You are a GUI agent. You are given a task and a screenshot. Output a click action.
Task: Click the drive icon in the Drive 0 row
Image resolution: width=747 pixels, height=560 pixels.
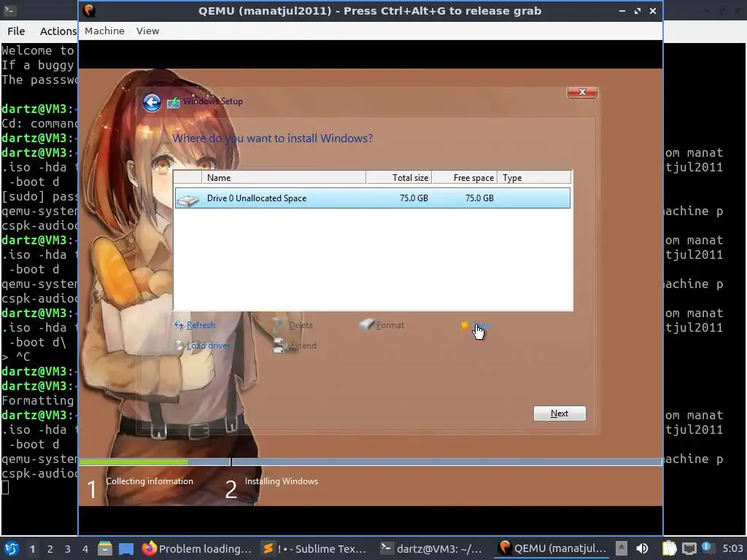(x=187, y=200)
